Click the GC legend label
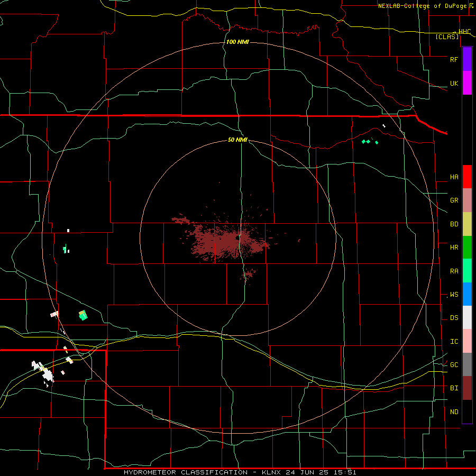Screen dimensions: 476x476 click(454, 365)
